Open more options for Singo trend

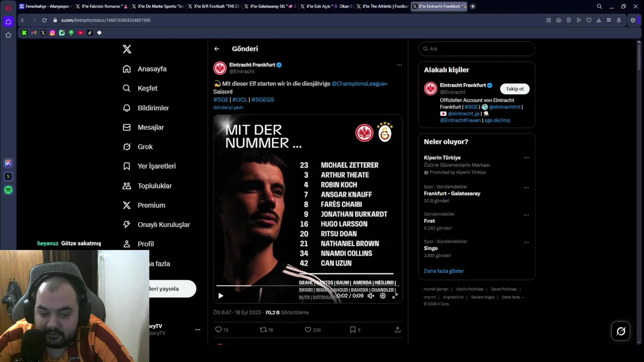tap(526, 242)
